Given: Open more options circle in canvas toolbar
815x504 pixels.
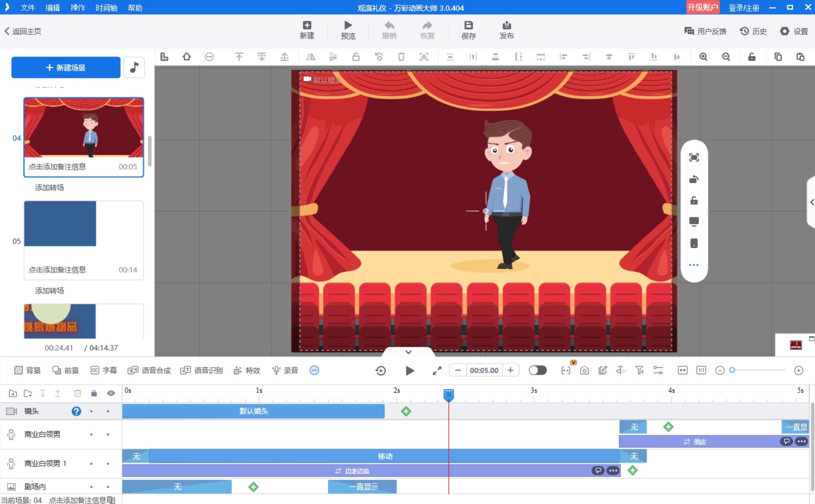Looking at the screenshot, I should point(209,57).
